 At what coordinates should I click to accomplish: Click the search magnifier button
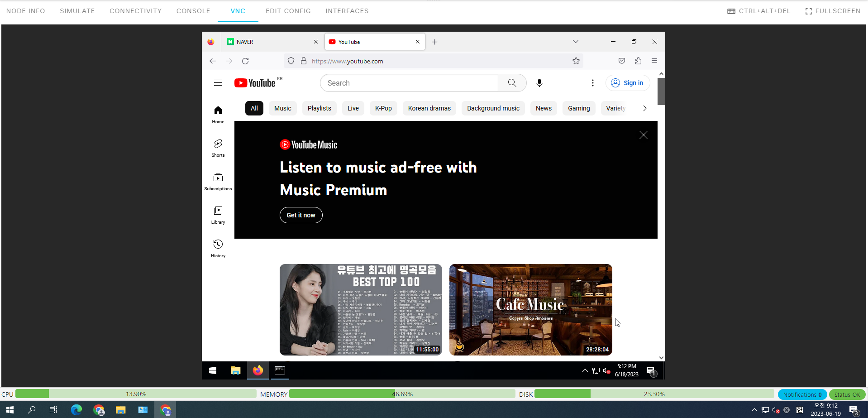pyautogui.click(x=512, y=83)
